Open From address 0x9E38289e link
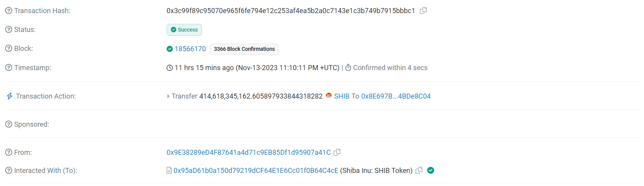 click(249, 152)
